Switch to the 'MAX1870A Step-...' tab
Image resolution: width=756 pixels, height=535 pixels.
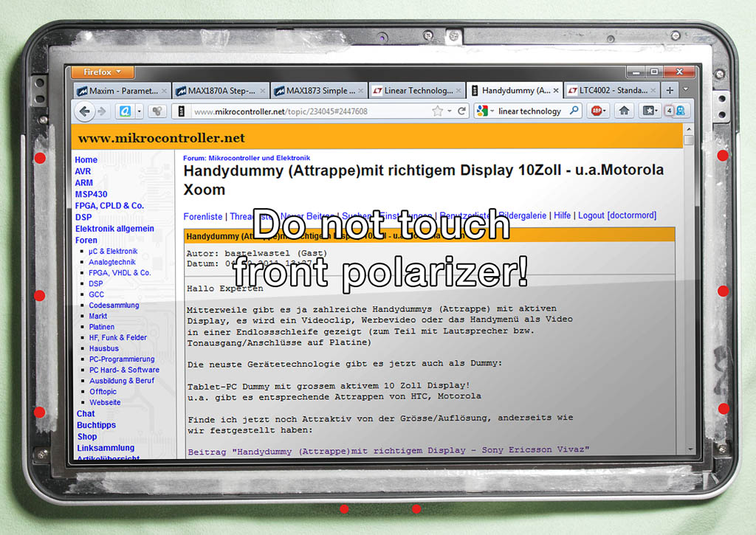220,91
